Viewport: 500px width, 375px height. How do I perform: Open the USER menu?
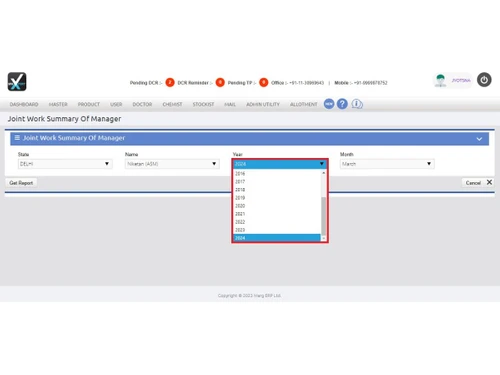(116, 104)
